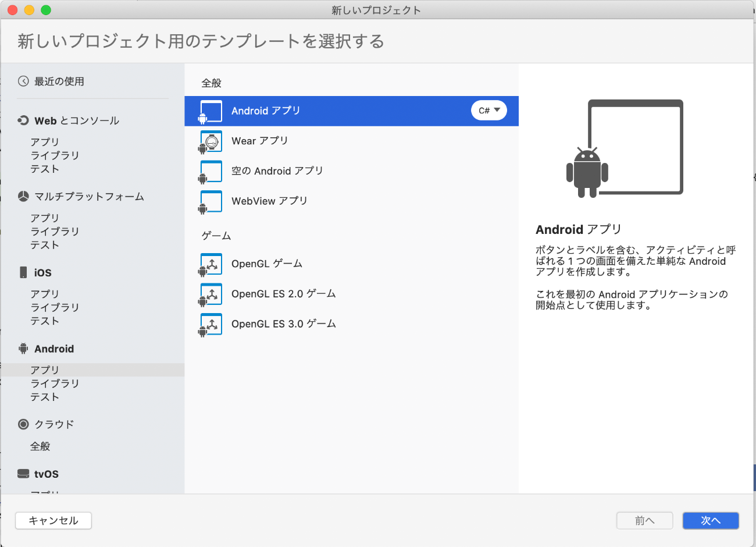Viewport: 756px width, 547px height.
Task: Click the tvOS heading text
Action: [x=47, y=474]
